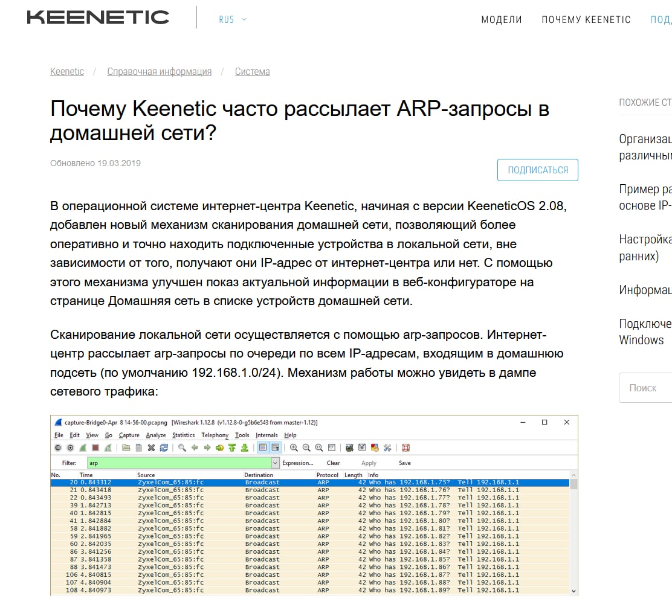The image size is (672, 616).
Task: Click the edit capture filters icon
Action: click(349, 448)
